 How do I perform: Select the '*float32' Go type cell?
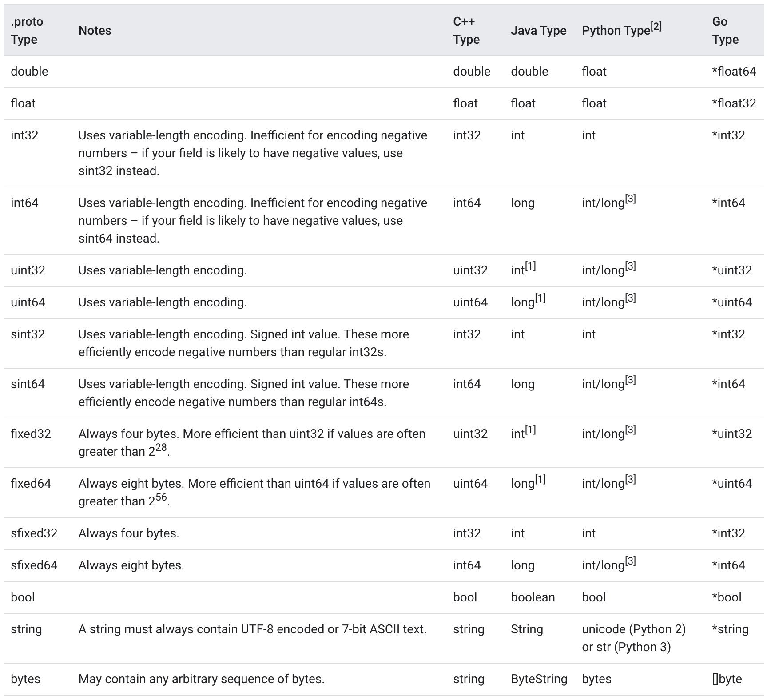coord(734,103)
